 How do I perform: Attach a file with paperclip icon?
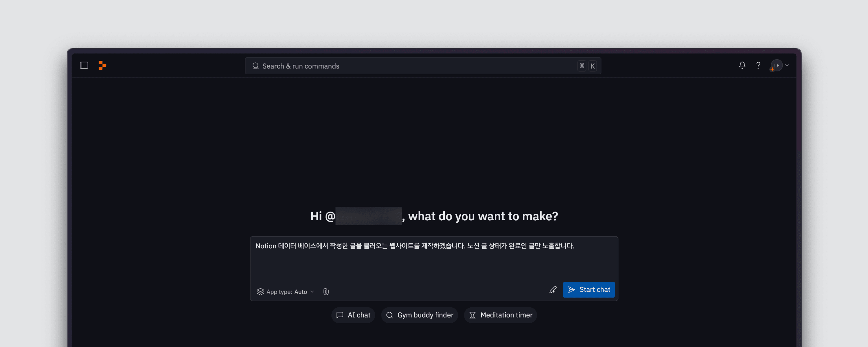(326, 292)
